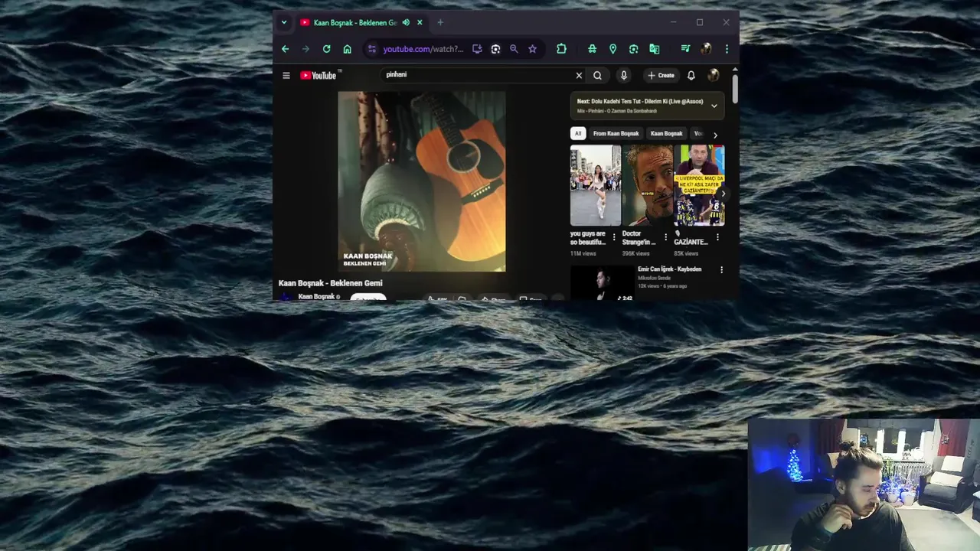Open options for Emir Can İğrek - Kaybeden
980x551 pixels.
point(721,269)
